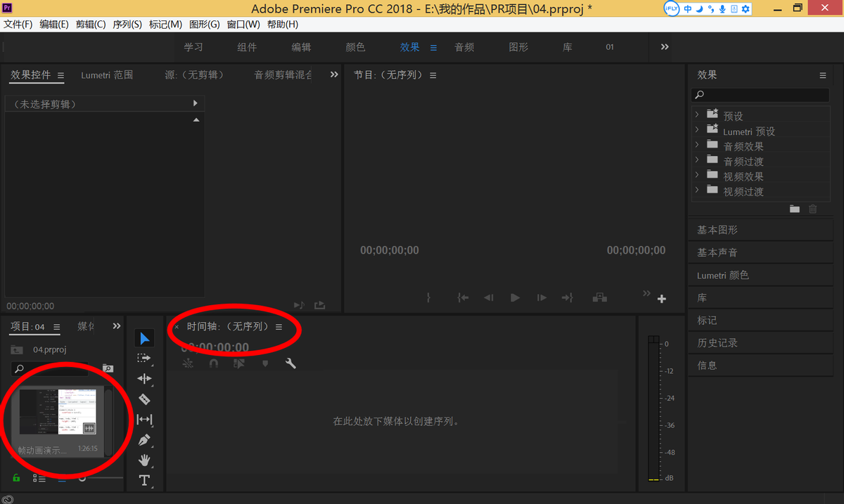844x504 pixels.
Task: Select the Selection arrow tool
Action: coord(144,338)
